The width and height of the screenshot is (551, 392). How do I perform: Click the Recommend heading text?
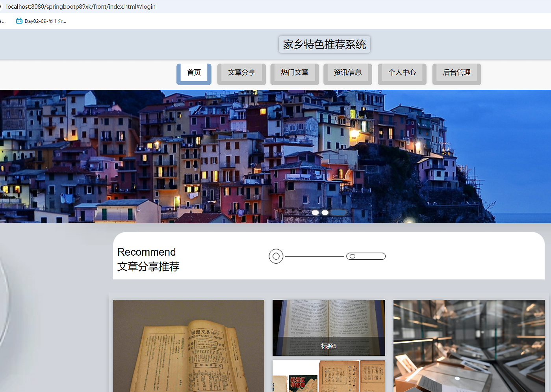[147, 252]
